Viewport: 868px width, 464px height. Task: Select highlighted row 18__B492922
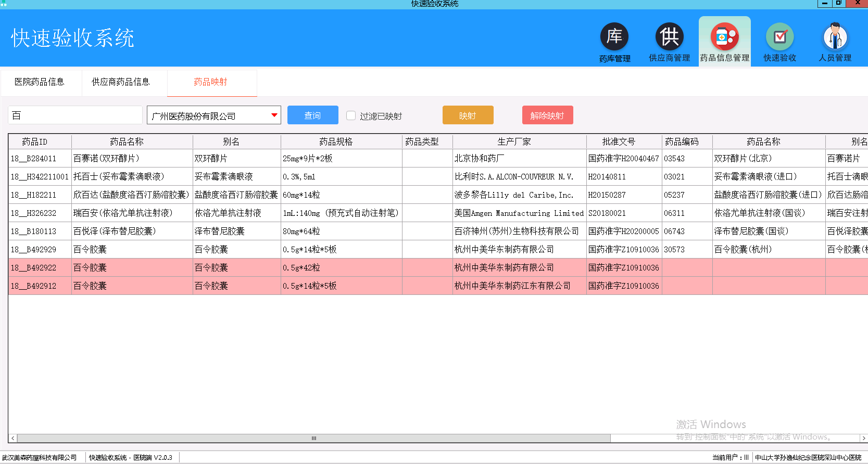[x=438, y=267]
